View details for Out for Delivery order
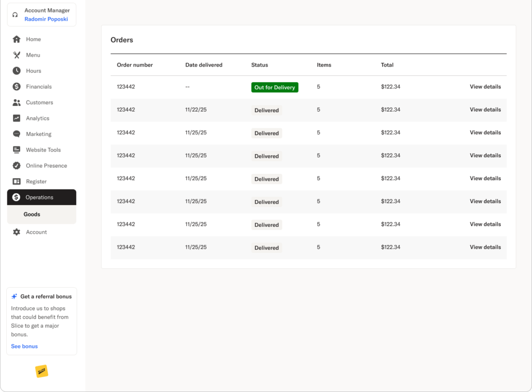The image size is (532, 392). point(485,87)
